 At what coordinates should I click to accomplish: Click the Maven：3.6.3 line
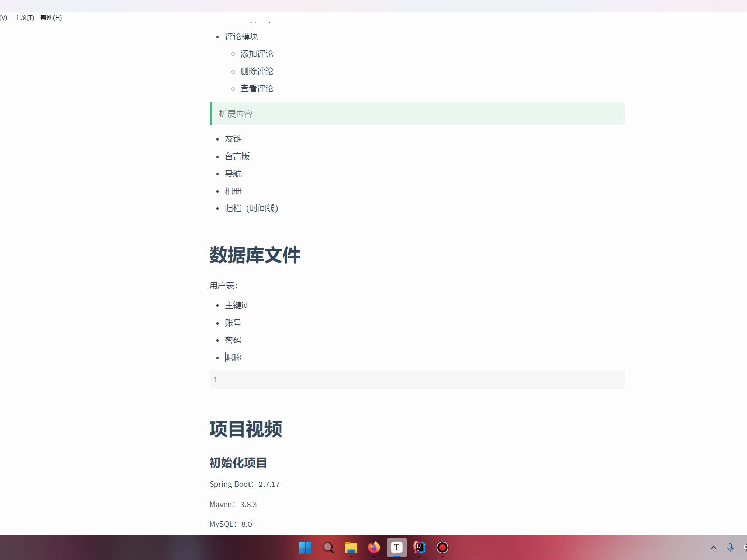point(233,505)
